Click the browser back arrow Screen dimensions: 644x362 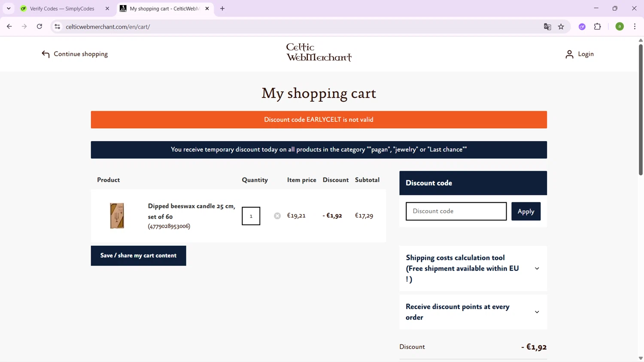[9, 27]
